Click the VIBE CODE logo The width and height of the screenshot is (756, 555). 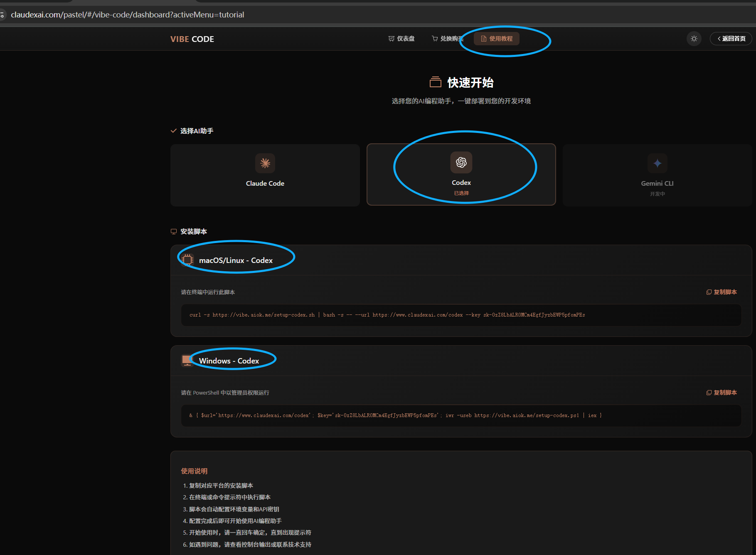click(x=192, y=39)
